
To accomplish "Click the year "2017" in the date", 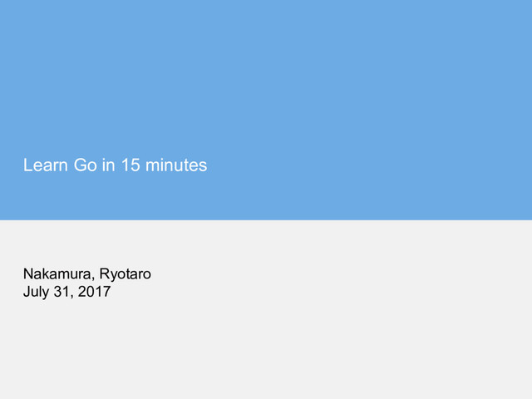I will (94, 292).
